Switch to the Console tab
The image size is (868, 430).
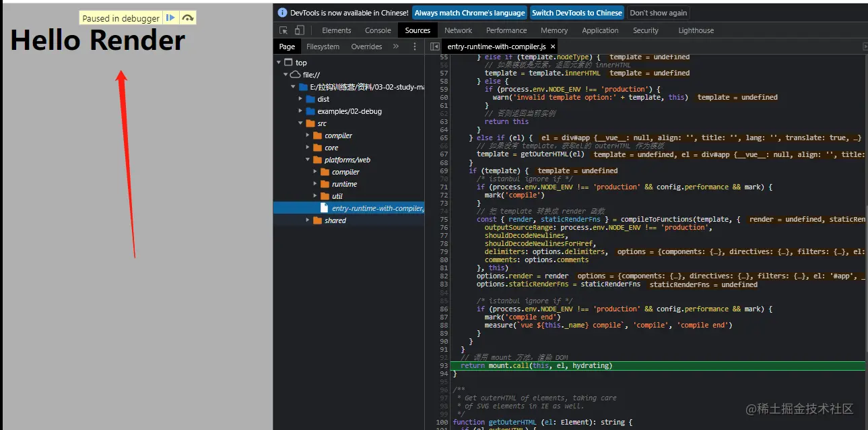click(378, 30)
